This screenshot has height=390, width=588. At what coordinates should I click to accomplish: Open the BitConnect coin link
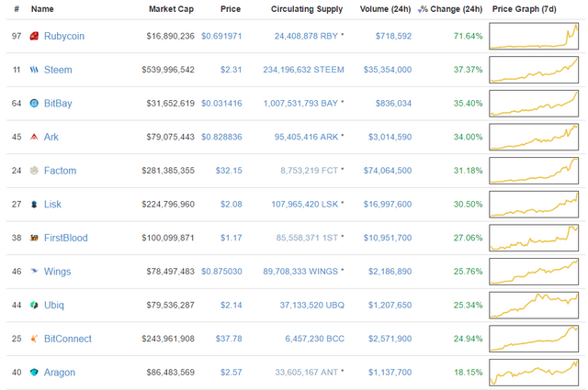click(67, 339)
